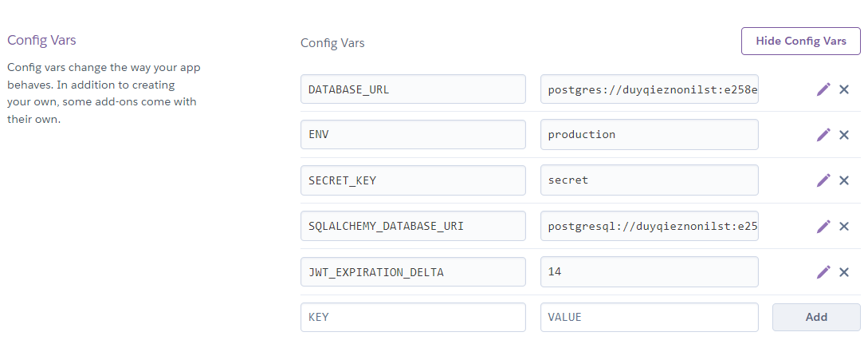This screenshot has width=868, height=348.
Task: Click Hide Config Vars button
Action: tap(800, 41)
